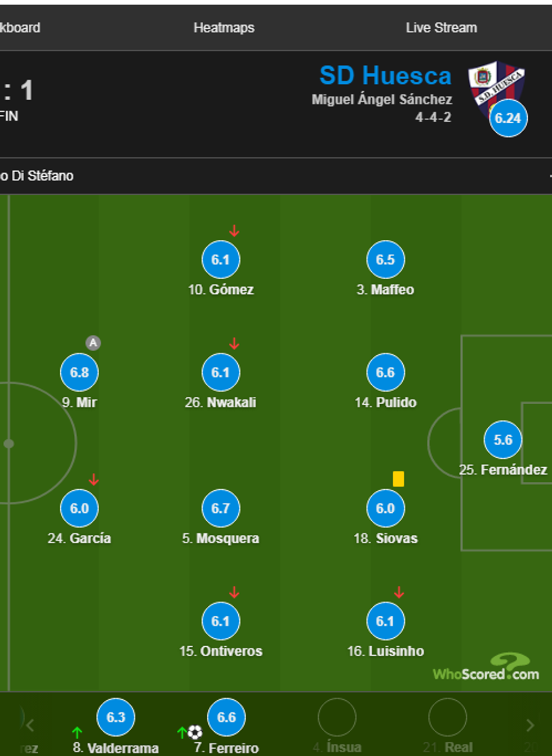Click the 6.24 team rating badge
Viewport: 552px width, 756px height.
tap(508, 119)
